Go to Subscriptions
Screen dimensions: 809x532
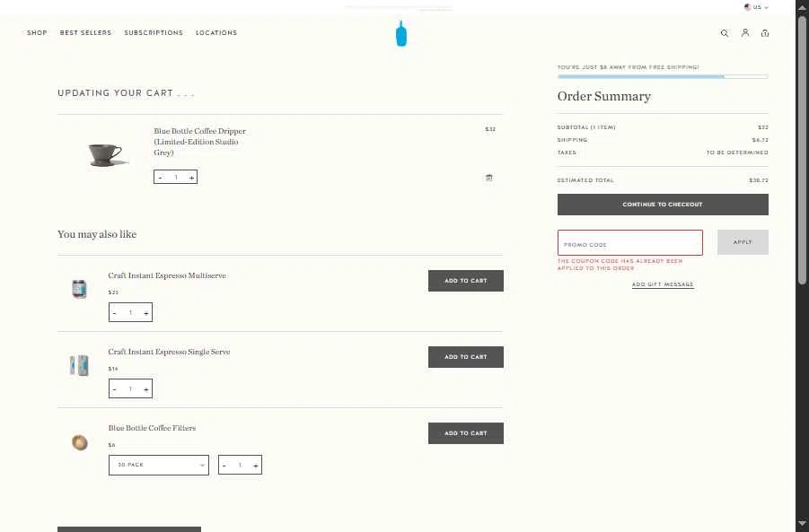coord(154,32)
